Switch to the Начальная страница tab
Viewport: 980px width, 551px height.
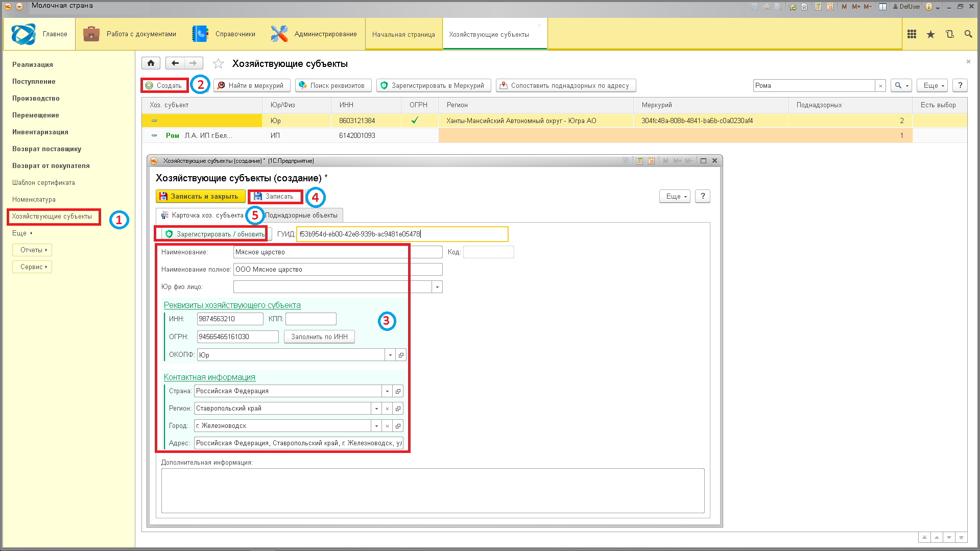coord(403,35)
